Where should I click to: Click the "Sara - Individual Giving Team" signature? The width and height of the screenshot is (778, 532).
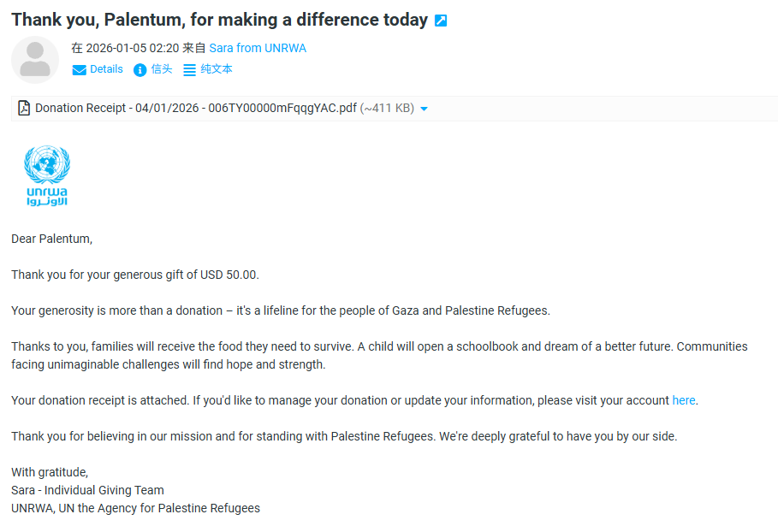[x=87, y=490]
